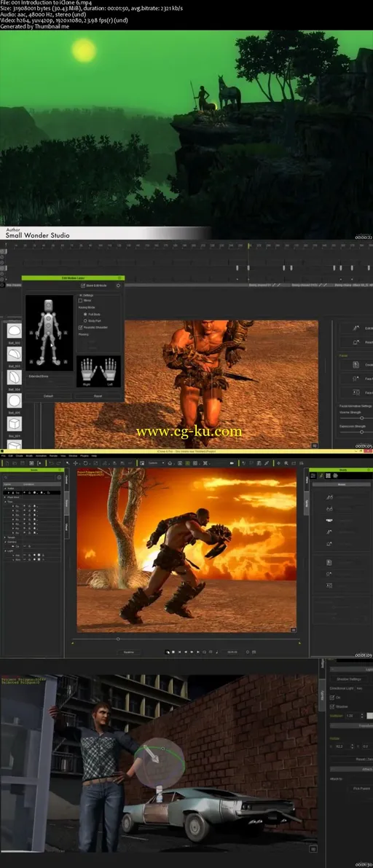Click the first tab icon in the Modify panel

[x=314, y=476]
